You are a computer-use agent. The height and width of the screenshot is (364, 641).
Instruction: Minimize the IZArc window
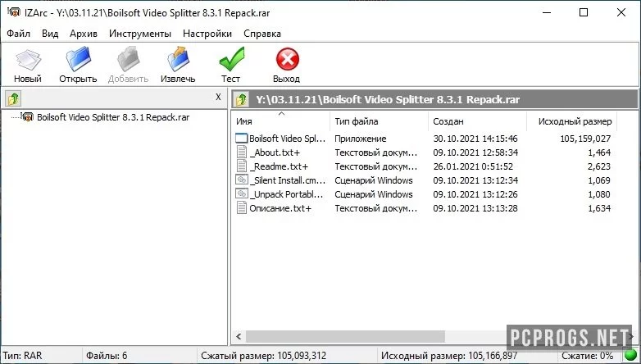click(x=547, y=12)
